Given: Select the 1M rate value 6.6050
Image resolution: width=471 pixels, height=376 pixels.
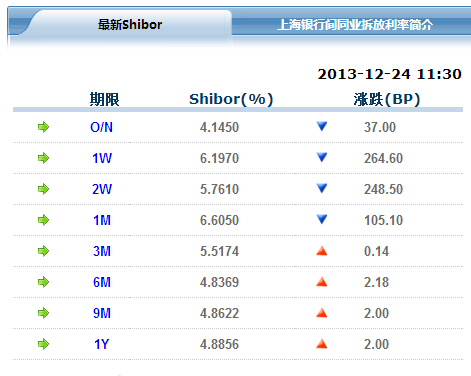Looking at the screenshot, I should 219,220.
